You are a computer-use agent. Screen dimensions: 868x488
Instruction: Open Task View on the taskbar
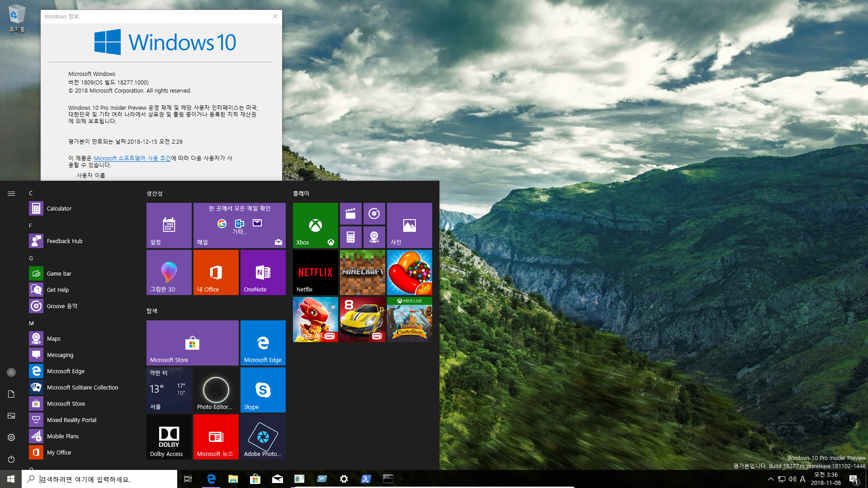click(x=188, y=479)
